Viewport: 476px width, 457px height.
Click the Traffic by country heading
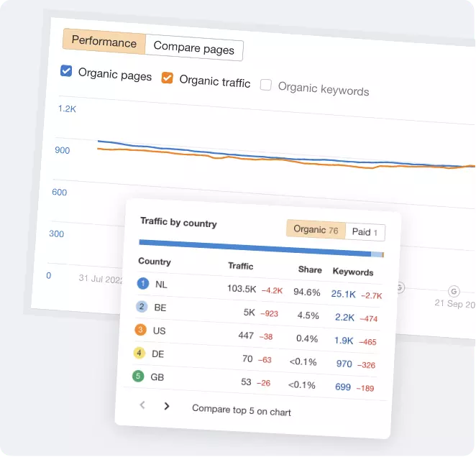pyautogui.click(x=178, y=222)
